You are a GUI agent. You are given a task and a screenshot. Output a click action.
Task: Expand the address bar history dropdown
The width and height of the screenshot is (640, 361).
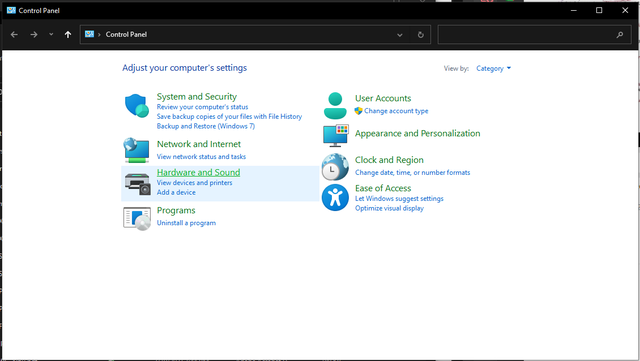[x=400, y=35]
